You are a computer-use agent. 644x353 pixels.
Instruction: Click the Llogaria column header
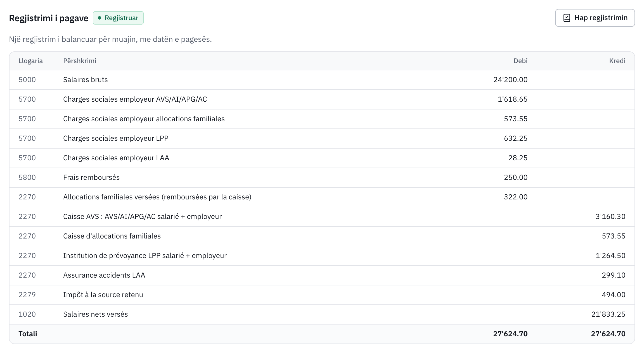click(x=31, y=61)
